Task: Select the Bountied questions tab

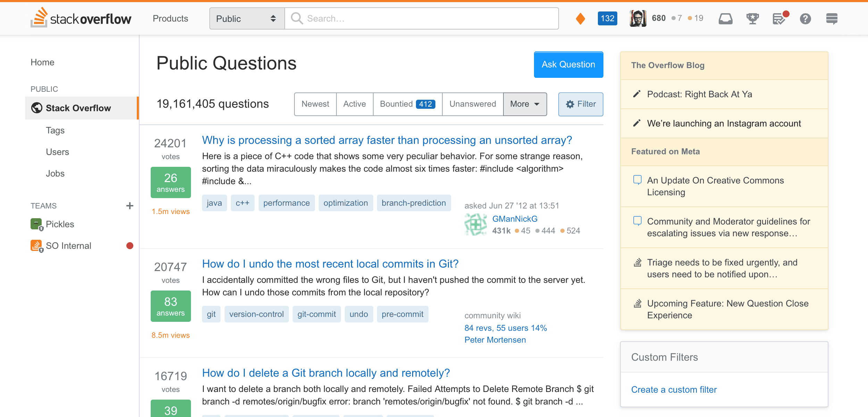Action: 407,104
